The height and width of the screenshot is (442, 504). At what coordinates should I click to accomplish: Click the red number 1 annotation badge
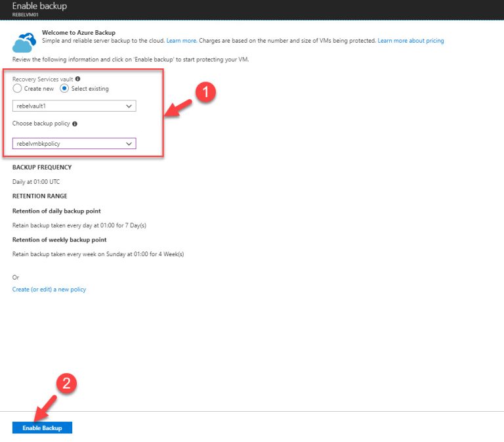205,93
